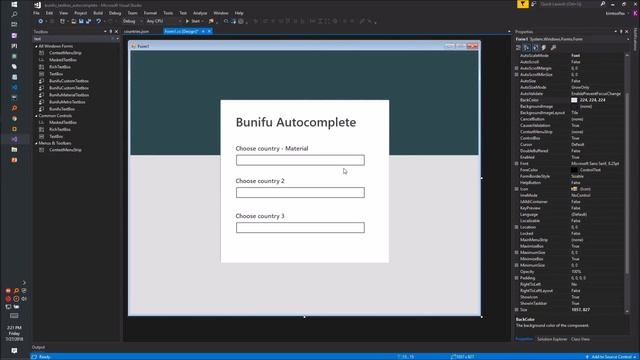Expand the Icon property
Image resolution: width=640 pixels, height=360 pixels.
[x=517, y=189]
